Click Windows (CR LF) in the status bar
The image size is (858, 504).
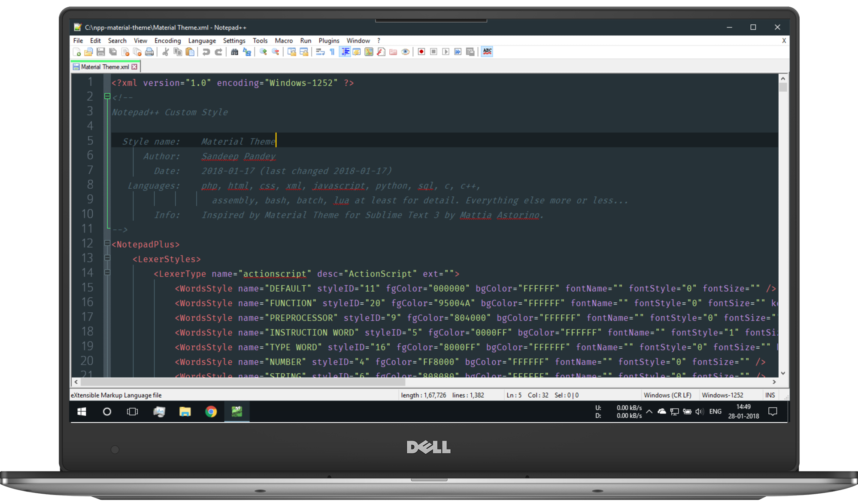[x=668, y=395]
